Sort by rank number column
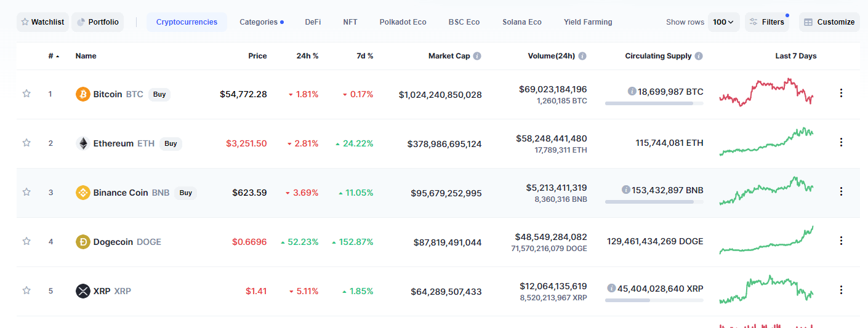The height and width of the screenshot is (328, 868). pyautogui.click(x=54, y=56)
